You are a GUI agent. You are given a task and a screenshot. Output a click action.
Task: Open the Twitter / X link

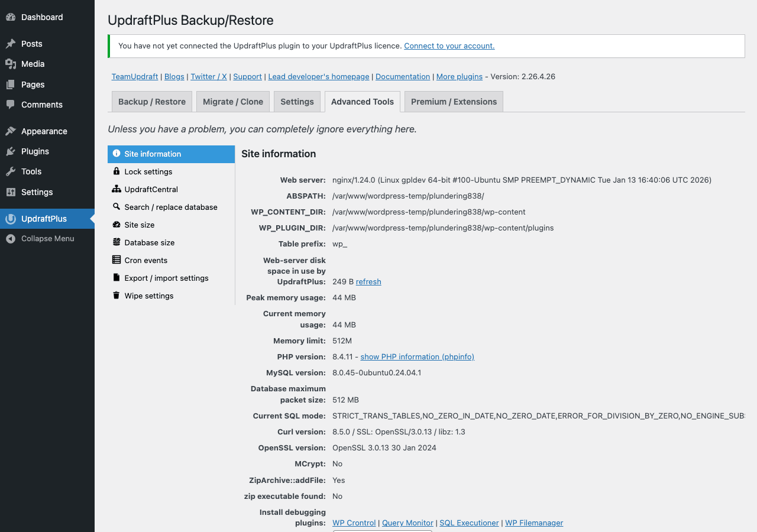[x=209, y=76]
